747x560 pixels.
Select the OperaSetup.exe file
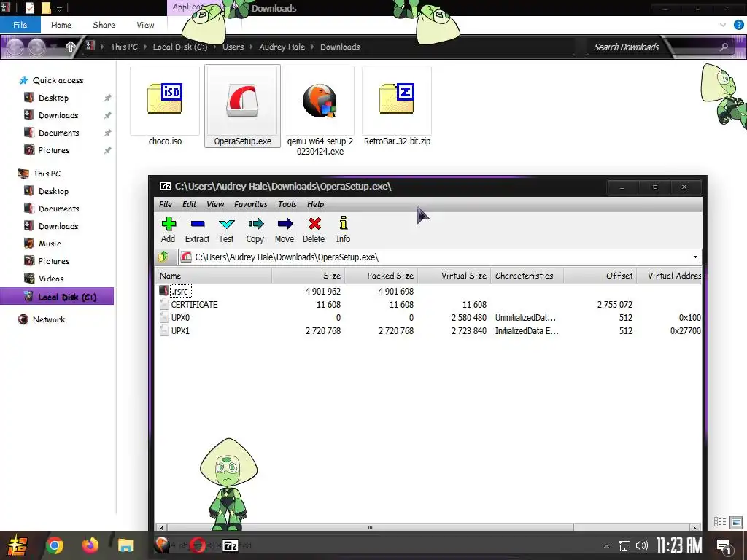[242, 106]
